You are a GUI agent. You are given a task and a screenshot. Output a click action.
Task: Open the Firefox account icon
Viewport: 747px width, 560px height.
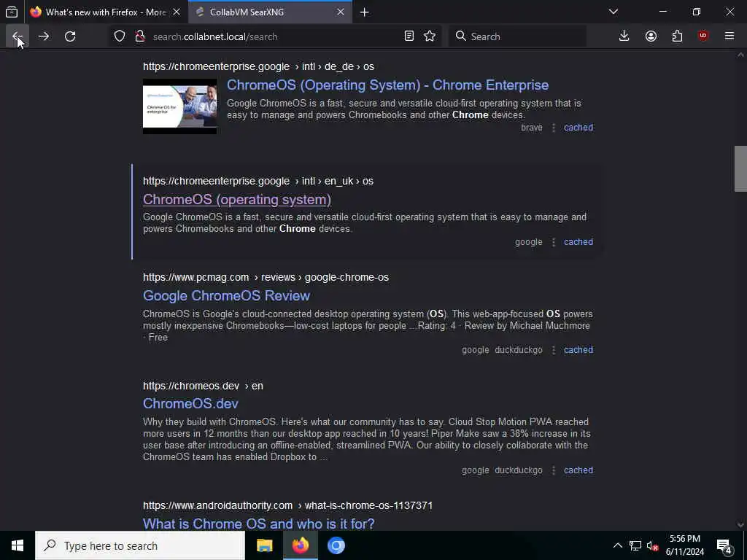651,36
